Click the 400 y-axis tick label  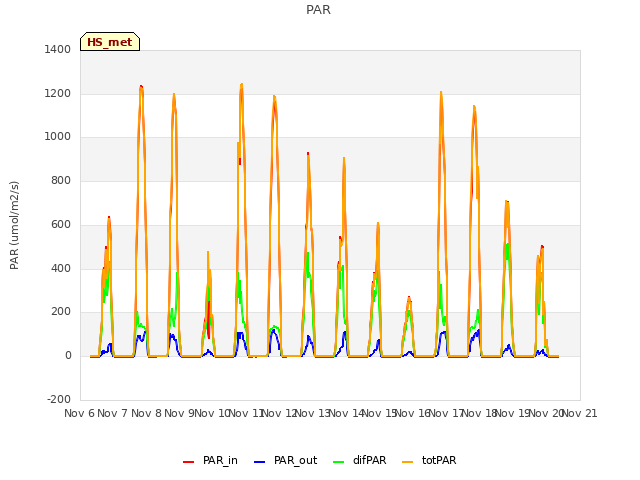[x=61, y=269]
